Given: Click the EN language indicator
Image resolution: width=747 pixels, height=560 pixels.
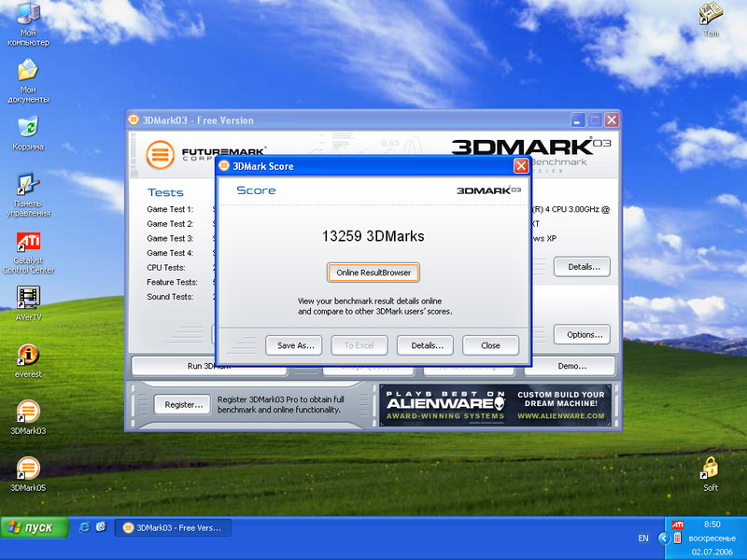Looking at the screenshot, I should coord(643,539).
